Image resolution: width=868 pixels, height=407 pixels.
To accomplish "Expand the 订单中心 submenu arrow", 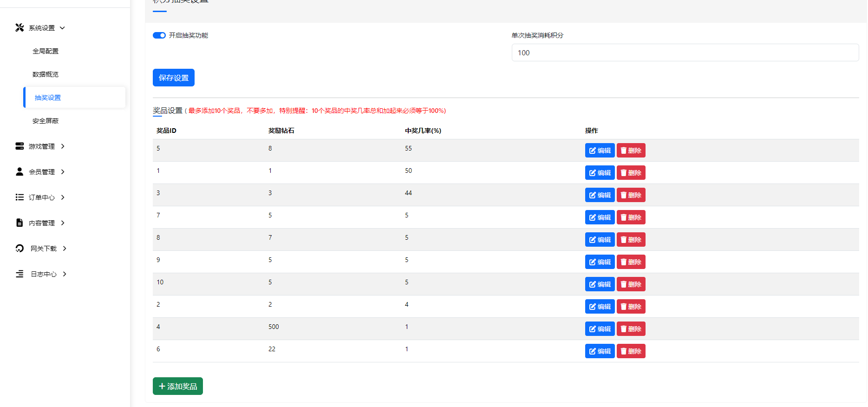I will 63,197.
